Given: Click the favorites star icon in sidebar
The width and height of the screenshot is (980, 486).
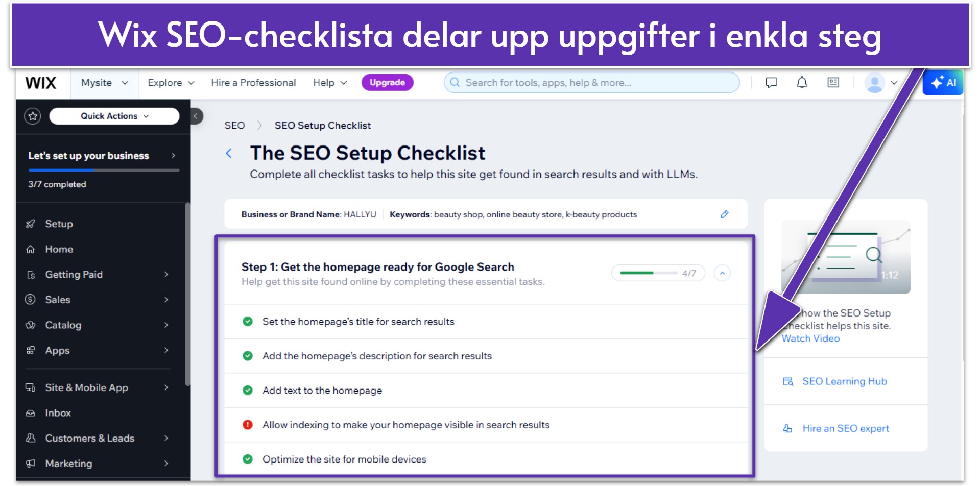Looking at the screenshot, I should coord(33,116).
